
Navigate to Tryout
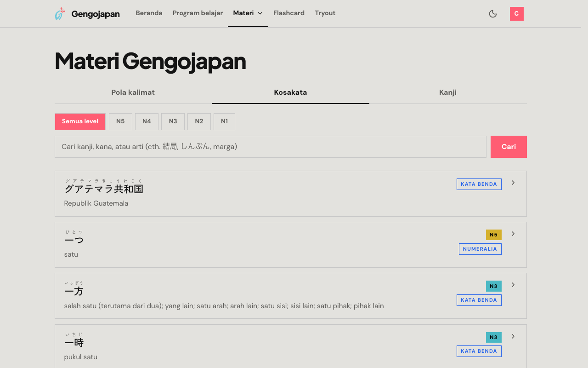click(x=325, y=13)
